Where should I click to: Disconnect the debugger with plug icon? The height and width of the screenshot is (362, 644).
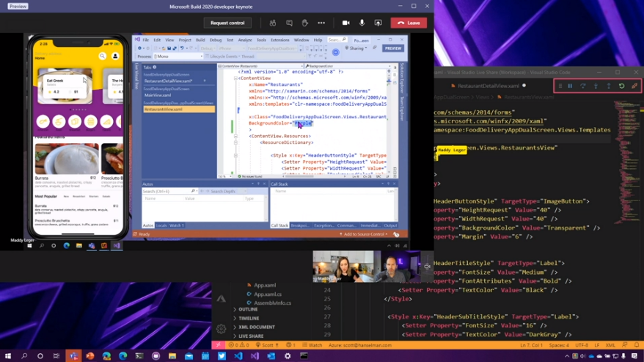click(x=634, y=86)
